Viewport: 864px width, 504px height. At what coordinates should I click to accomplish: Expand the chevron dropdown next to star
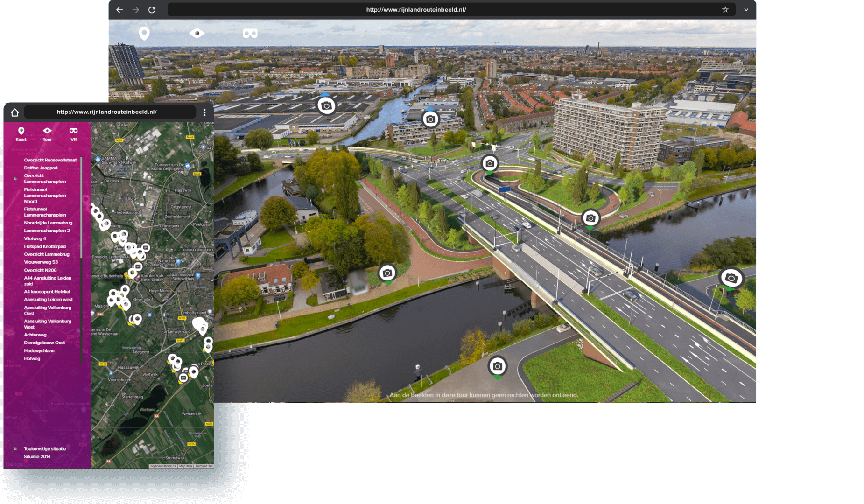click(x=746, y=10)
